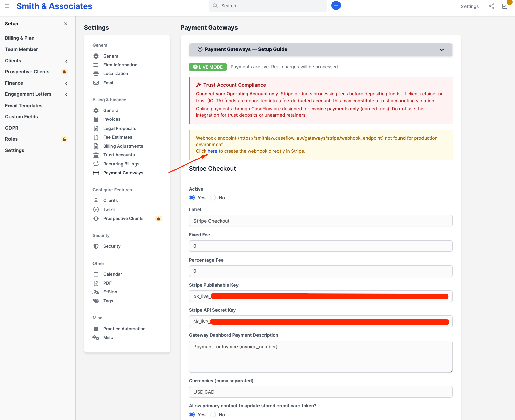This screenshot has height=420, width=515.
Task: Open Trust Accounts settings link
Action: click(119, 155)
